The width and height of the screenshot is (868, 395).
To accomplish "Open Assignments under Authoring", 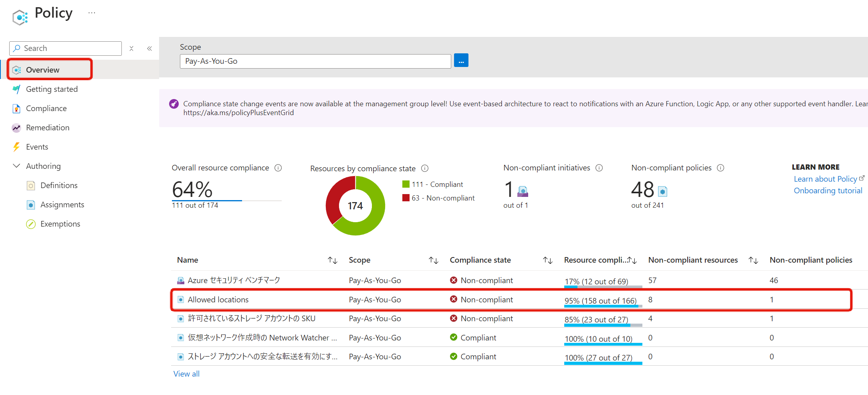I will tap(62, 205).
